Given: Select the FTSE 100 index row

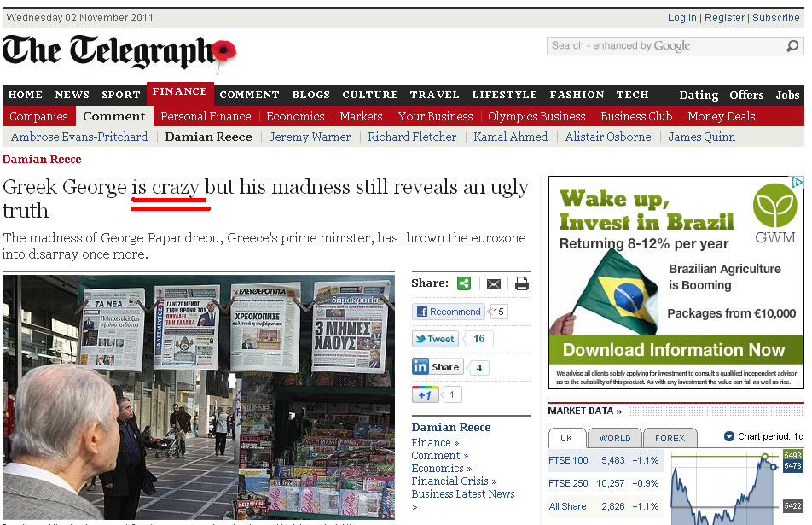Looking at the screenshot, I should pyautogui.click(x=604, y=460).
